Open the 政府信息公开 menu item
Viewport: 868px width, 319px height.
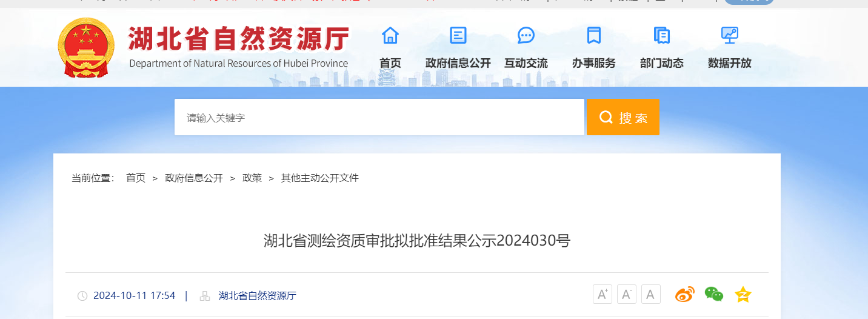[458, 63]
